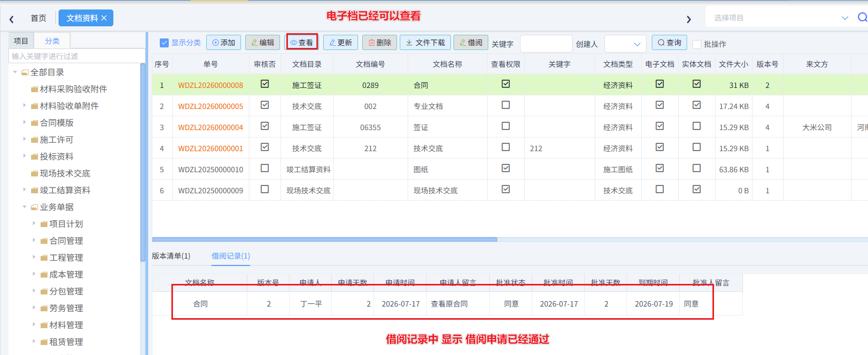Click the folder icon of 合同管理
The image size is (868, 355).
(x=44, y=241)
